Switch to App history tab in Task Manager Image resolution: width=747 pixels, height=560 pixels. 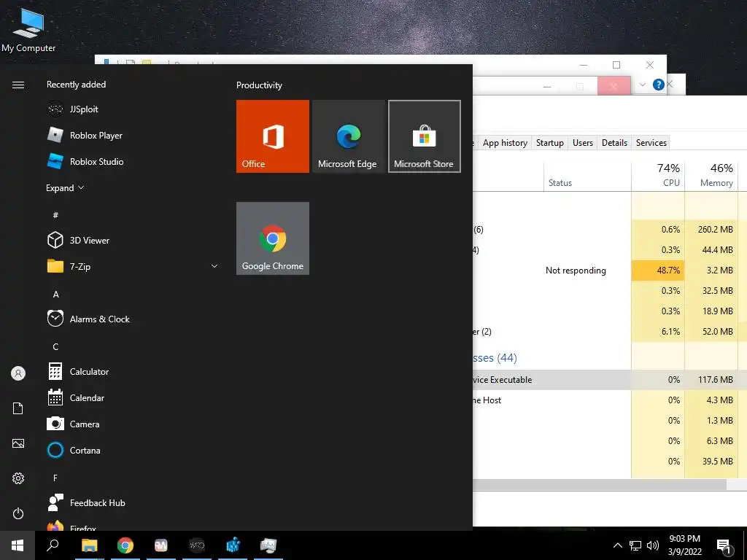pos(505,143)
